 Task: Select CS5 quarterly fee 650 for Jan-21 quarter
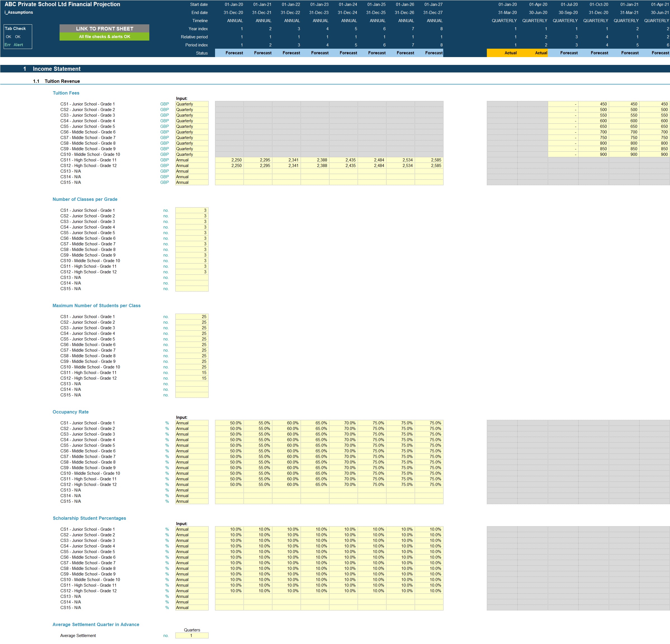pyautogui.click(x=624, y=126)
